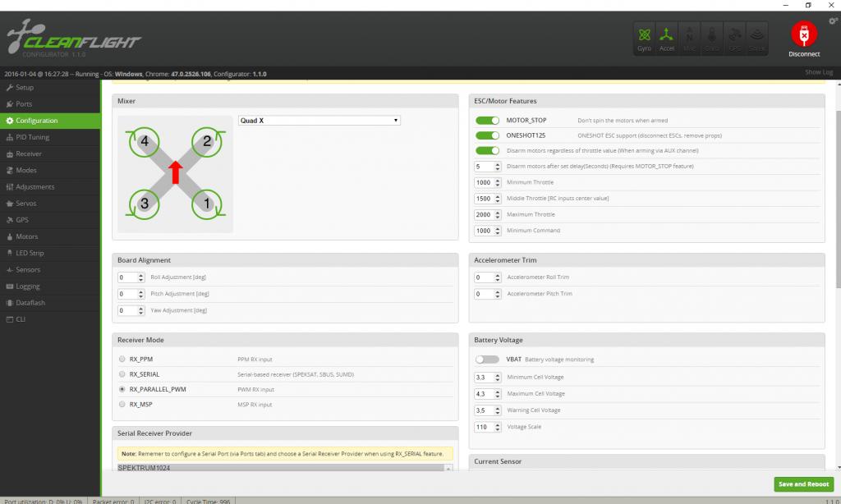
Task: Switch to the Motors tab
Action: 27,236
